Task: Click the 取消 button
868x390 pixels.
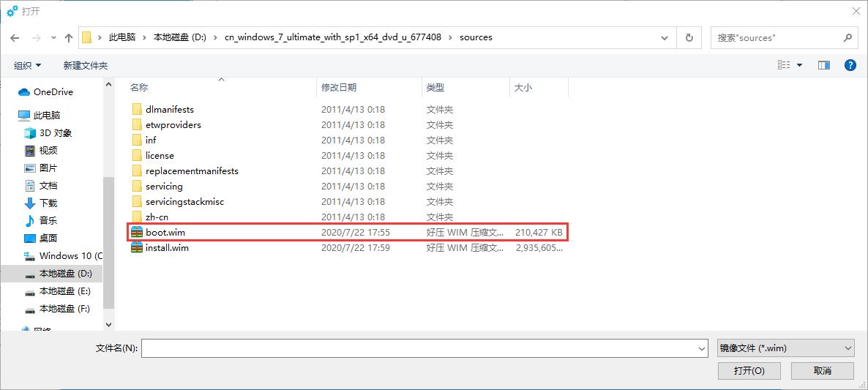Action: point(823,371)
